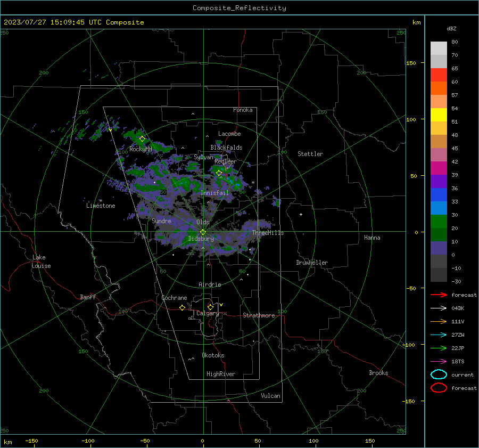Click the 18TS legend label

tap(458, 362)
